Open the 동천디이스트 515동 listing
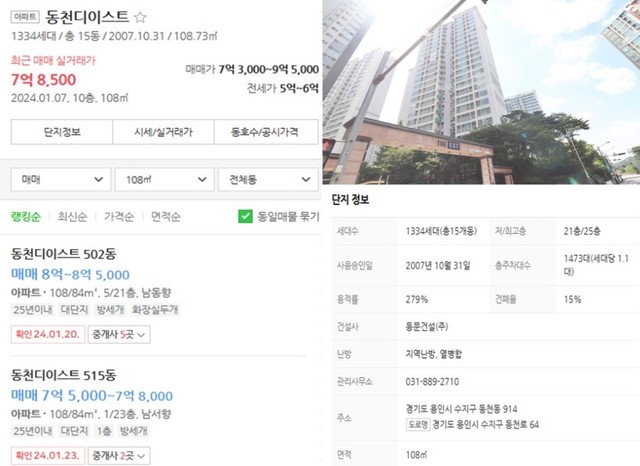 64,375
